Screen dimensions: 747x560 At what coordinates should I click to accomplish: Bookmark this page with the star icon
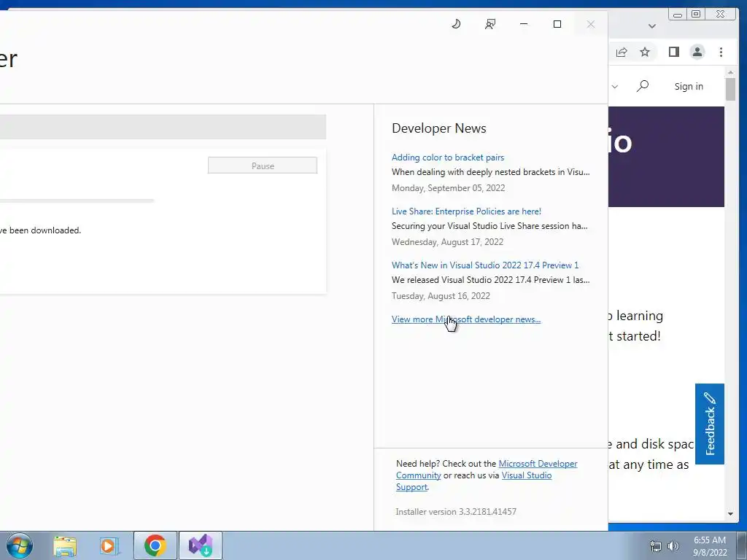tap(645, 52)
